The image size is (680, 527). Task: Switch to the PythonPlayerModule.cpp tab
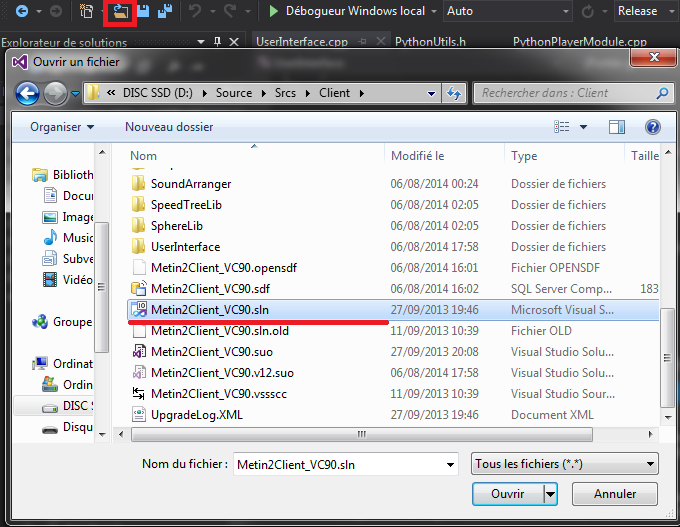coord(580,42)
